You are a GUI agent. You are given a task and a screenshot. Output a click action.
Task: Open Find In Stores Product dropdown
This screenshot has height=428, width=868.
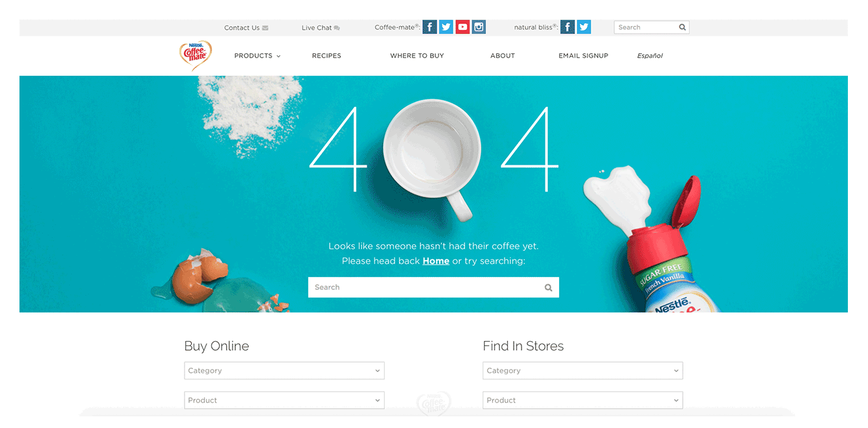pyautogui.click(x=583, y=400)
